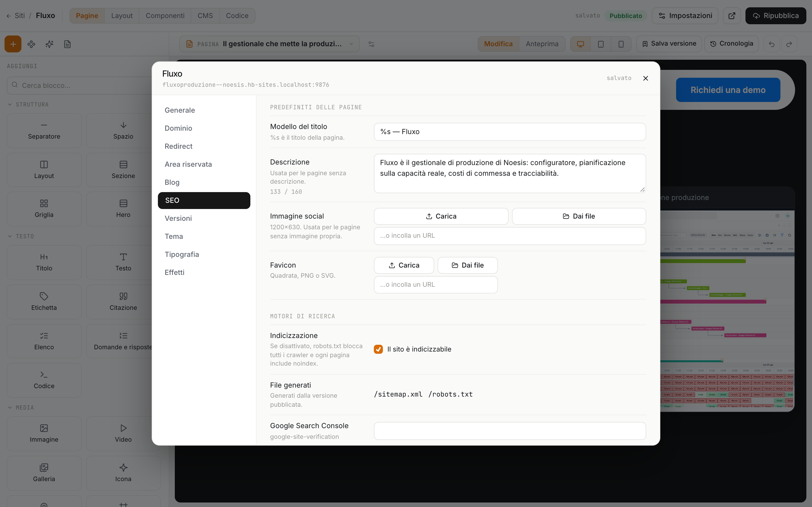Viewport: 812px width, 507px height.
Task: Switch to Anteprima mode
Action: coord(542,44)
